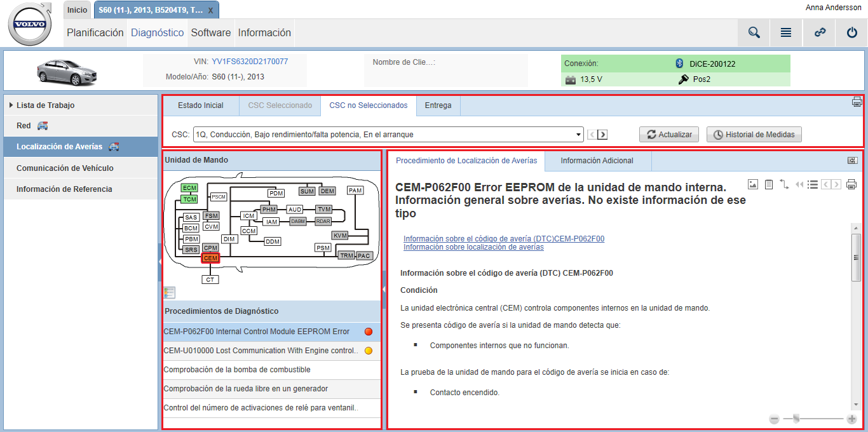Collapse the left sidebar with the splitter arrow
The height and width of the screenshot is (432, 868).
pos(160,261)
